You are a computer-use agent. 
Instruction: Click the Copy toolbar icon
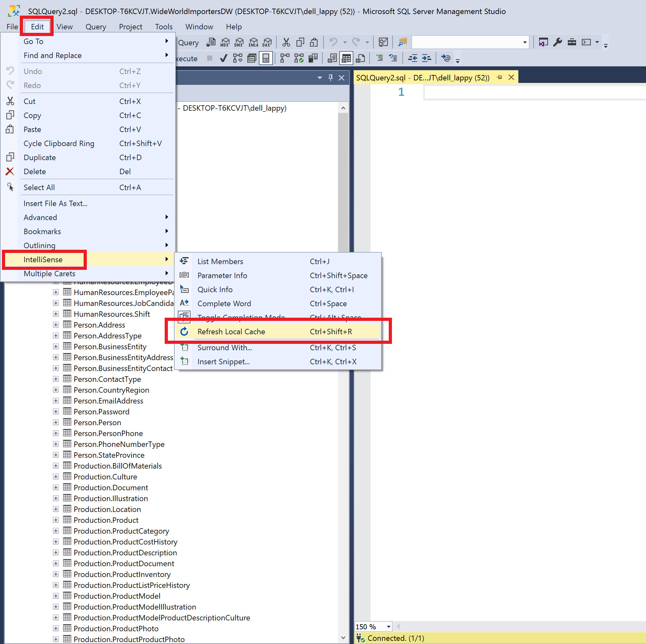300,42
